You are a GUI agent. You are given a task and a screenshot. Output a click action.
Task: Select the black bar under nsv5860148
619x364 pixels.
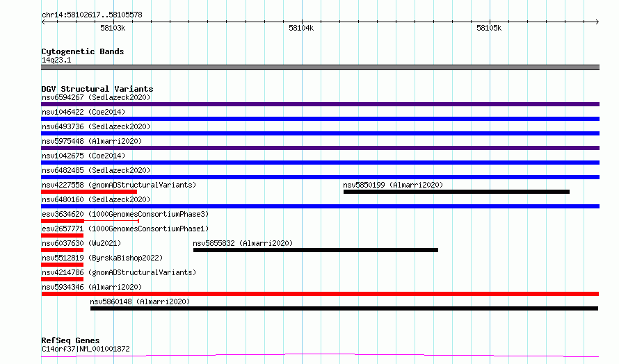(344, 308)
